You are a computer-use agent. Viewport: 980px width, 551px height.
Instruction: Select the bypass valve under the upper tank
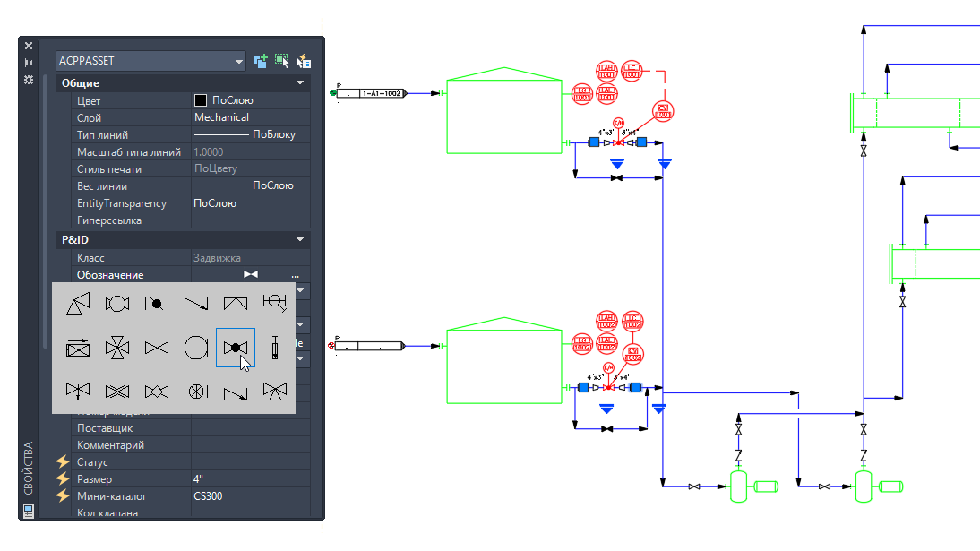point(616,178)
